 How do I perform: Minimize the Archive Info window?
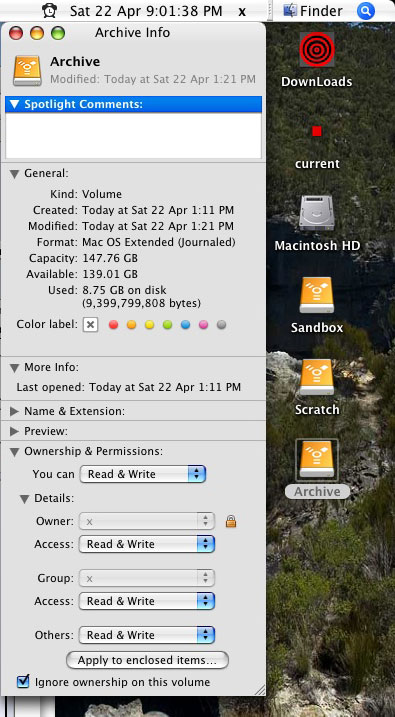click(x=37, y=33)
